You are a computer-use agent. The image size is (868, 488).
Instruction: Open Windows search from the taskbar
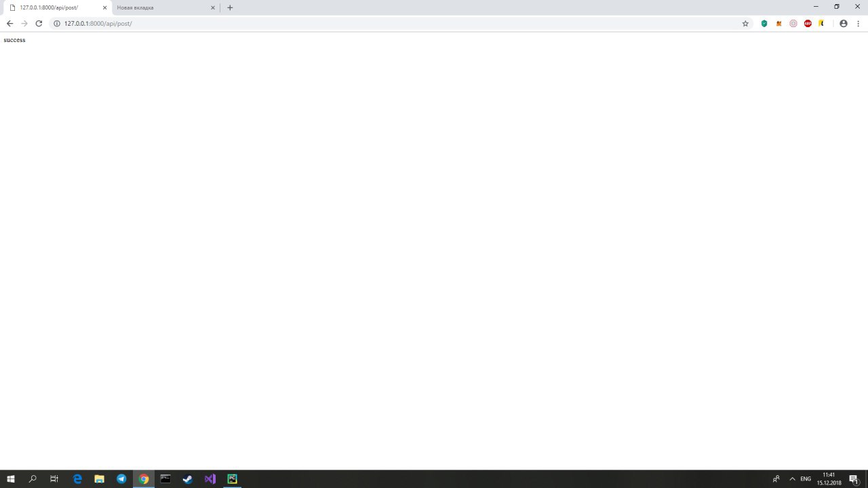coord(33,479)
